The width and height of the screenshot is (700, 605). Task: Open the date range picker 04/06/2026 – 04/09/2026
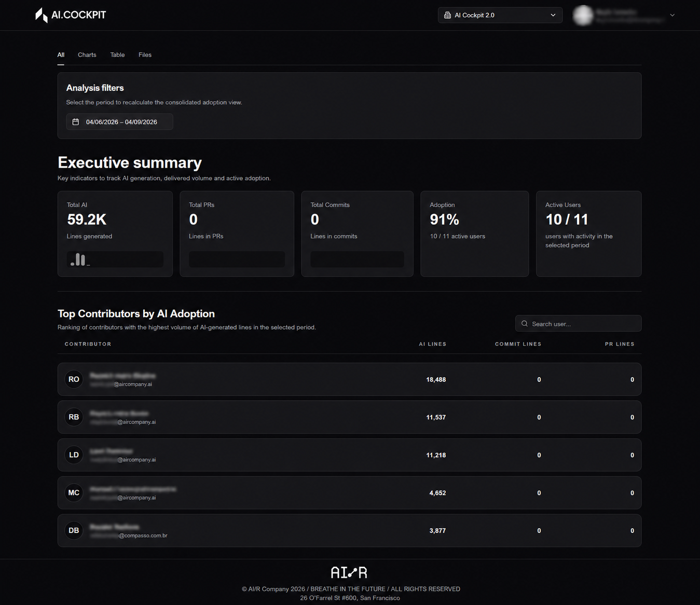point(119,122)
